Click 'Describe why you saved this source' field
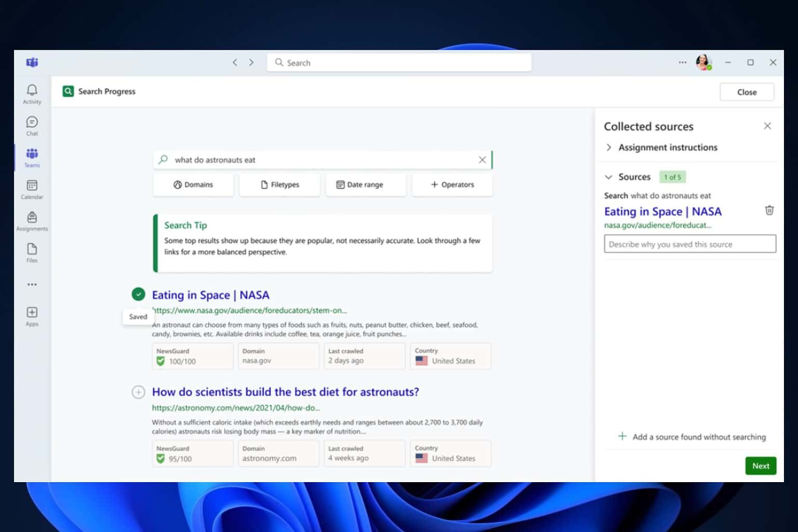 tap(690, 244)
